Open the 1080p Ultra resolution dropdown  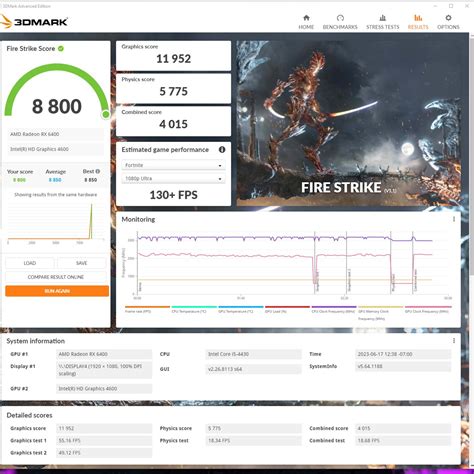click(x=173, y=179)
